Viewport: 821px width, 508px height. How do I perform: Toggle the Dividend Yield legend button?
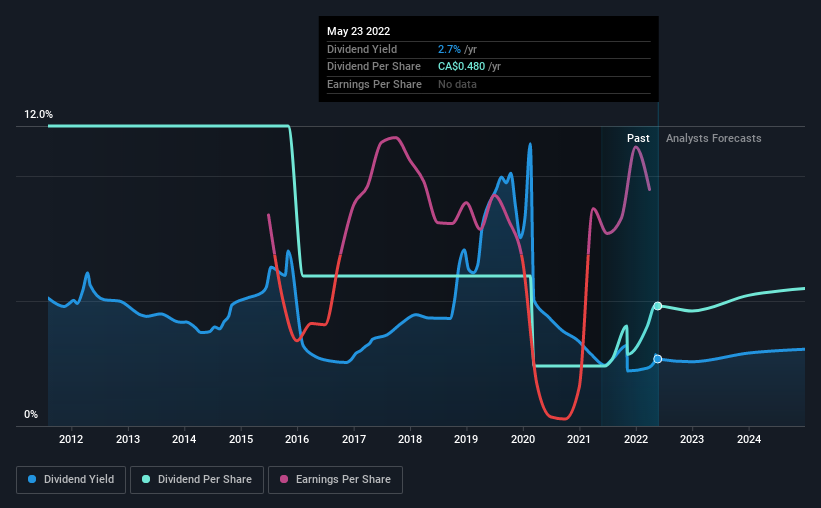[71, 480]
